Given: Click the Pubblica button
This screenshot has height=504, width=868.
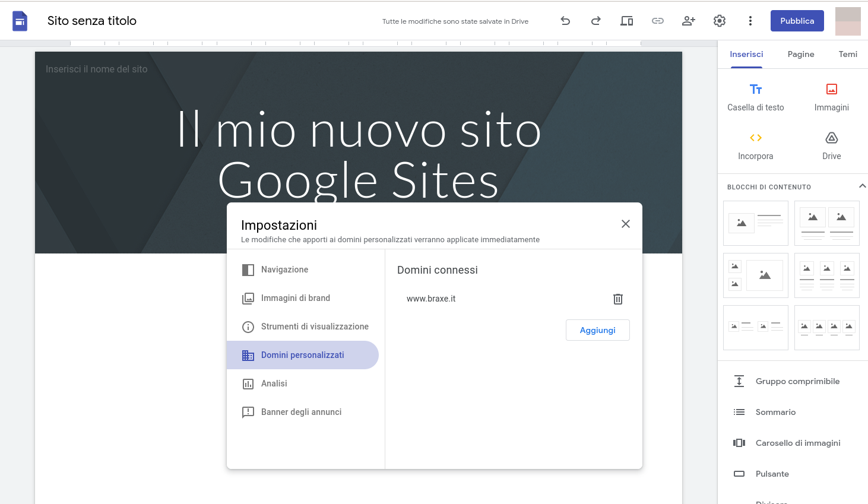Looking at the screenshot, I should pyautogui.click(x=797, y=21).
